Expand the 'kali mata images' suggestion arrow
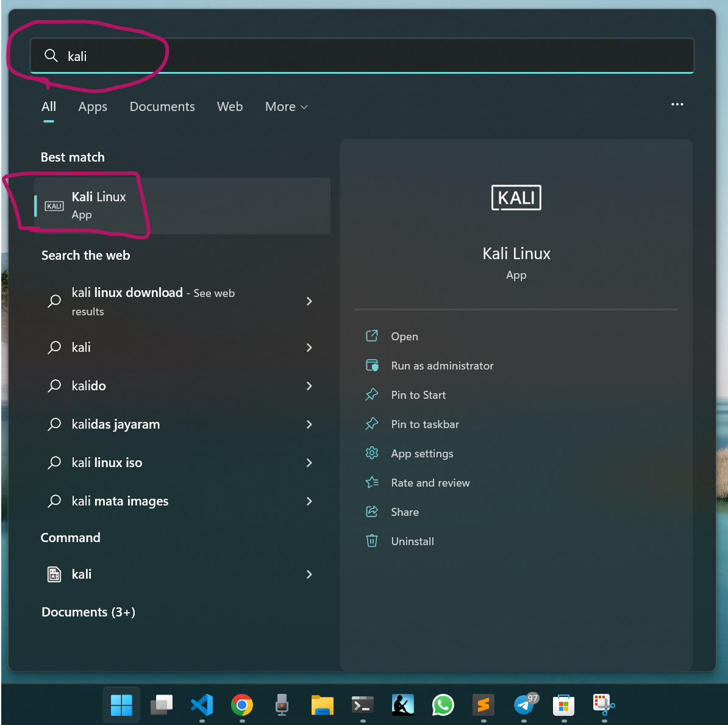The height and width of the screenshot is (725, 728). tap(309, 501)
